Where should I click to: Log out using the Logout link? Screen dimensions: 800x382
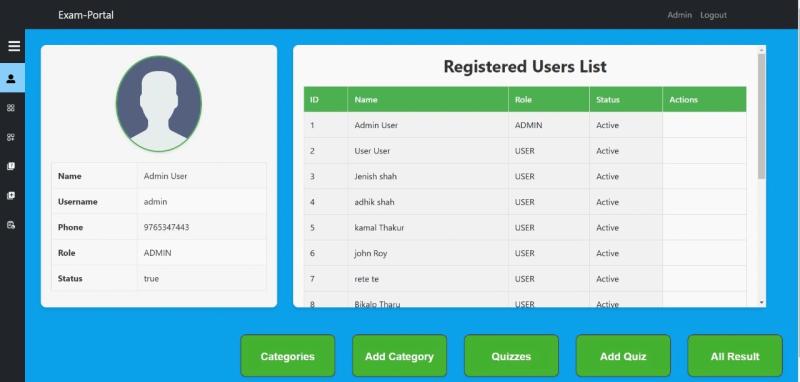[x=713, y=15]
